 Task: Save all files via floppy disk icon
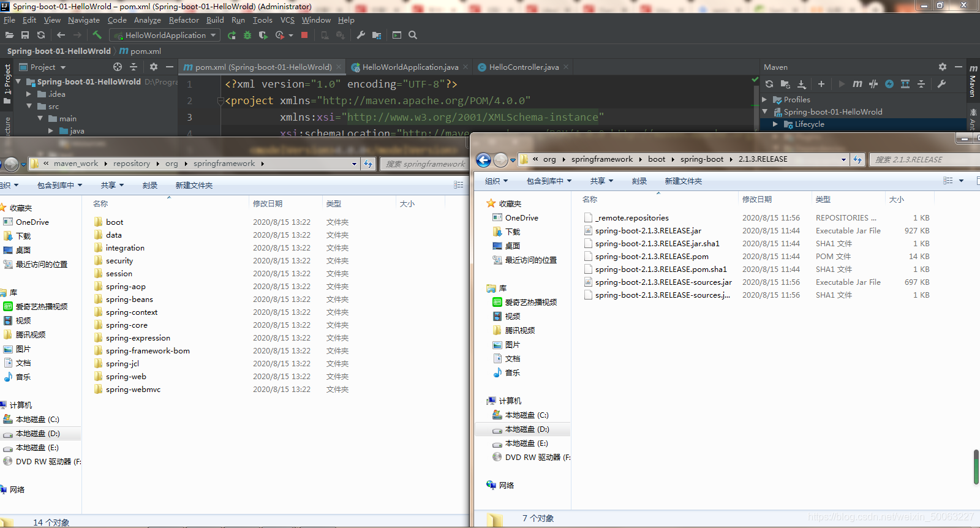click(25, 36)
